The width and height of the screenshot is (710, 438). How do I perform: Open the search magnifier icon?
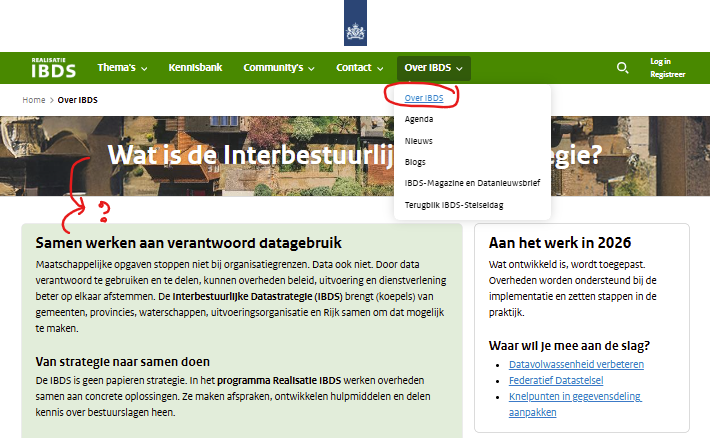(623, 68)
